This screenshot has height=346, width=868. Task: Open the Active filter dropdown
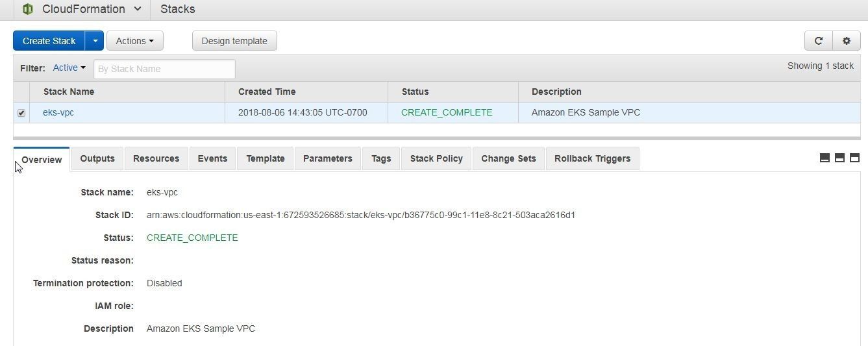pos(69,68)
